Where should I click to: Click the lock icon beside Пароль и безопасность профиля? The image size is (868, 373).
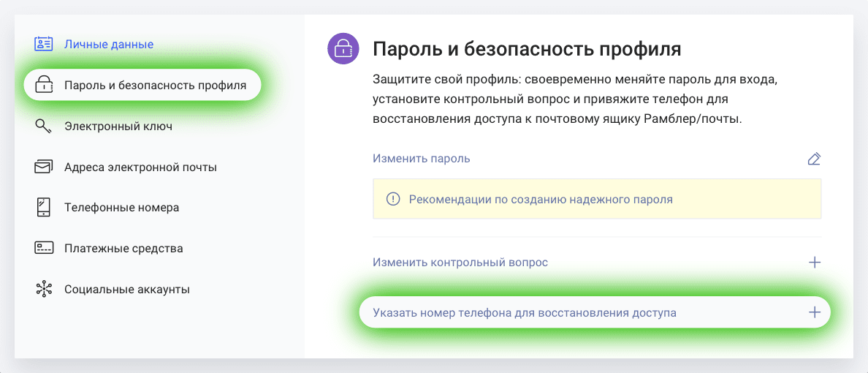tap(44, 85)
